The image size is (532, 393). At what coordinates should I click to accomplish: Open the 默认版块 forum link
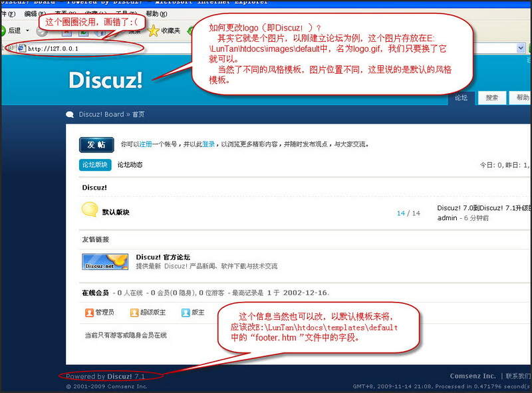(x=116, y=212)
